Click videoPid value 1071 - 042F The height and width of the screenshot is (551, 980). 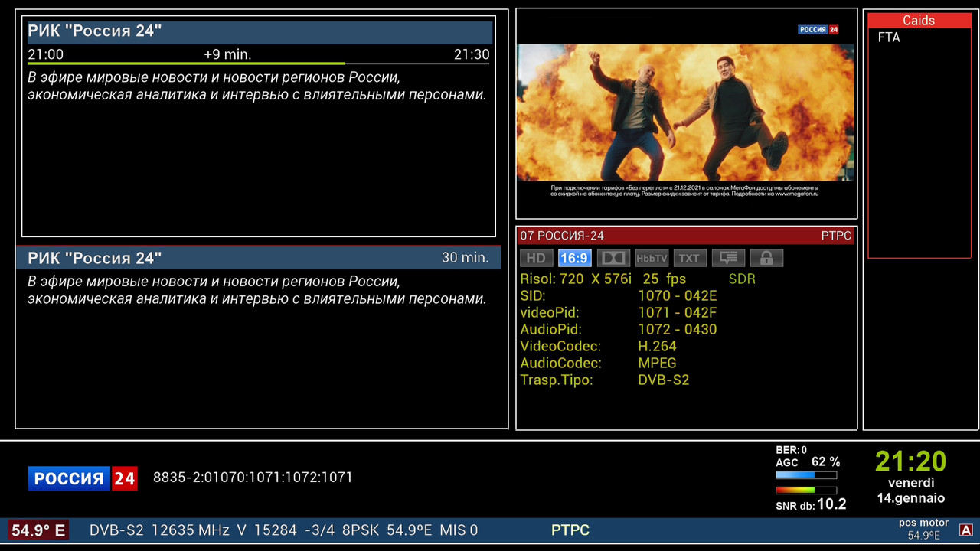pyautogui.click(x=678, y=313)
